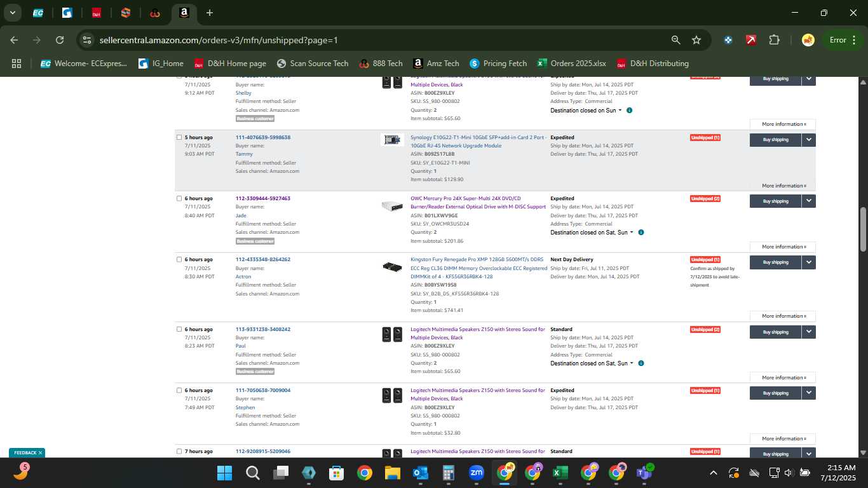The height and width of the screenshot is (488, 868).
Task: Open Task View on taskbar
Action: (x=280, y=473)
